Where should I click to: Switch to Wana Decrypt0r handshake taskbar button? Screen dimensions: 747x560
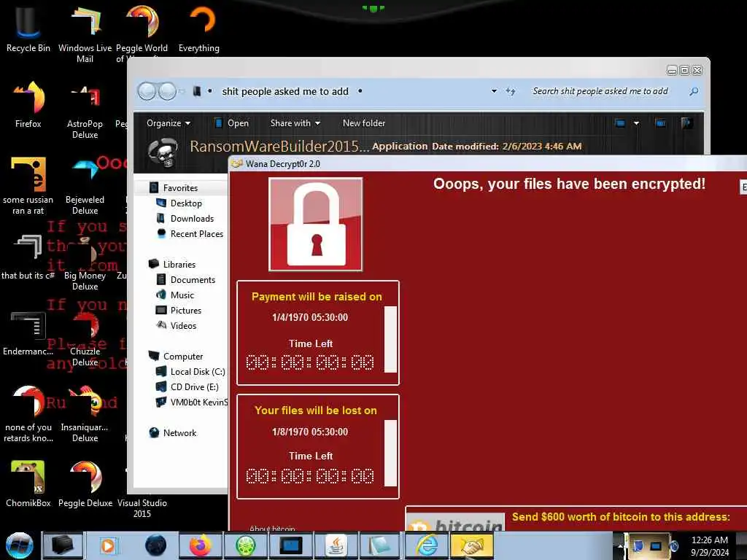pyautogui.click(x=472, y=545)
